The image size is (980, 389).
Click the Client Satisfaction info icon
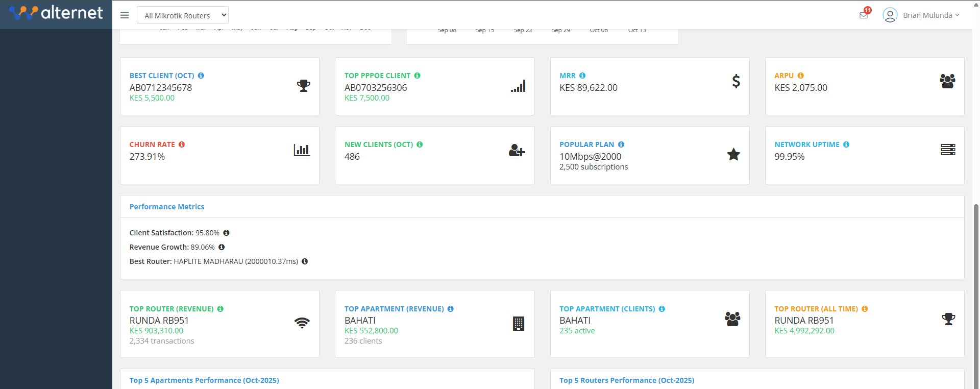(x=226, y=233)
